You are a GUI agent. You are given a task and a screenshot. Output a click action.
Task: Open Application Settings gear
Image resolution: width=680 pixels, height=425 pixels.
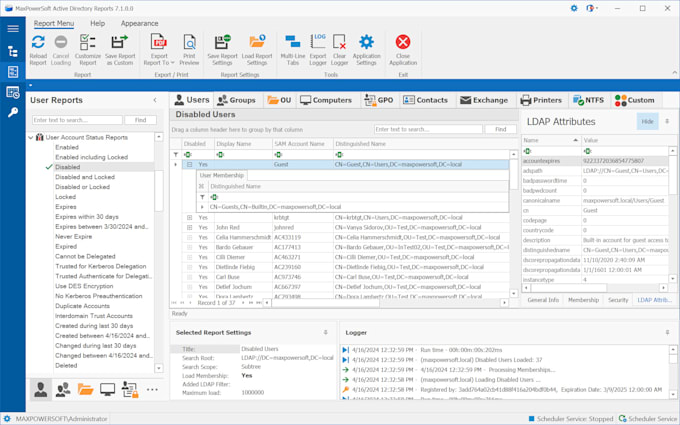[x=366, y=42]
